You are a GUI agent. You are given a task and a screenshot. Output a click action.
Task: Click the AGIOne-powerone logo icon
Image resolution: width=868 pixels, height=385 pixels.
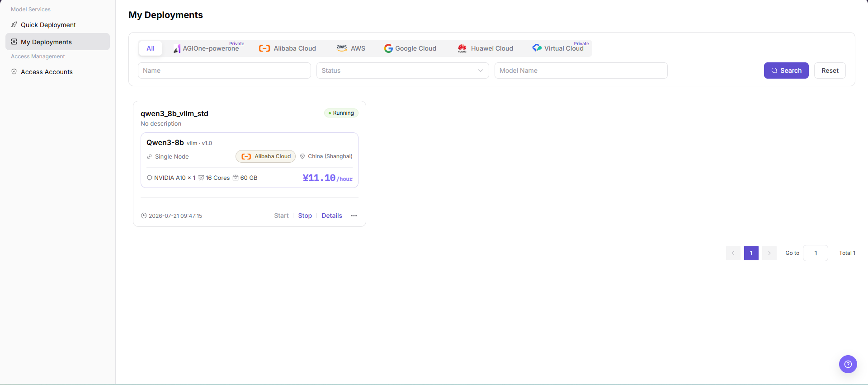pos(177,48)
